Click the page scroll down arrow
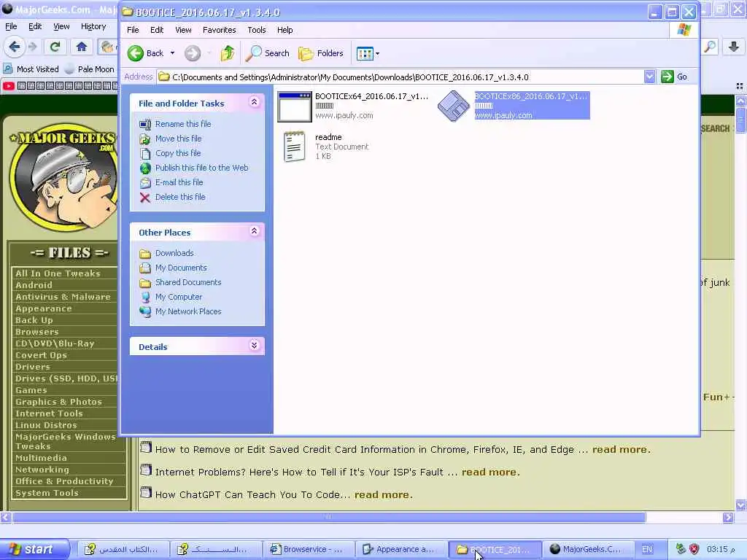747x560 pixels. click(741, 505)
